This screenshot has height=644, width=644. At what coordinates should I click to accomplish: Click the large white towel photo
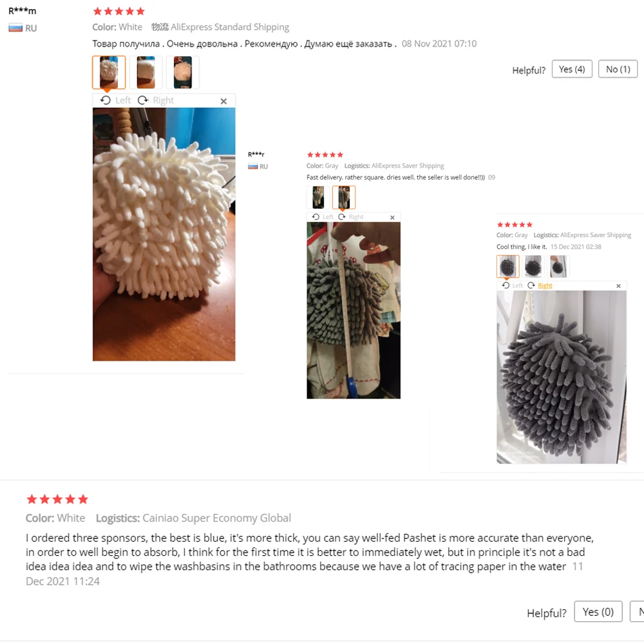(x=164, y=234)
